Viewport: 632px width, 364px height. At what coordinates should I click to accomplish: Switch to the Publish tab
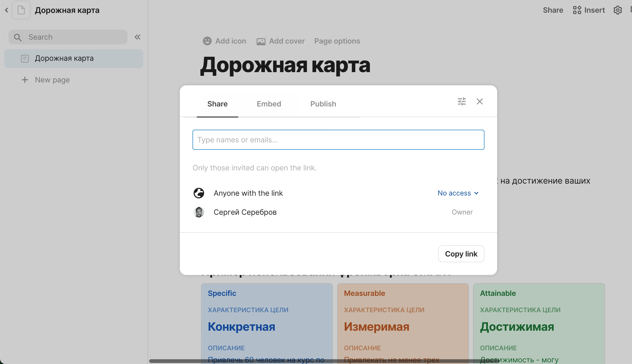[x=323, y=104]
